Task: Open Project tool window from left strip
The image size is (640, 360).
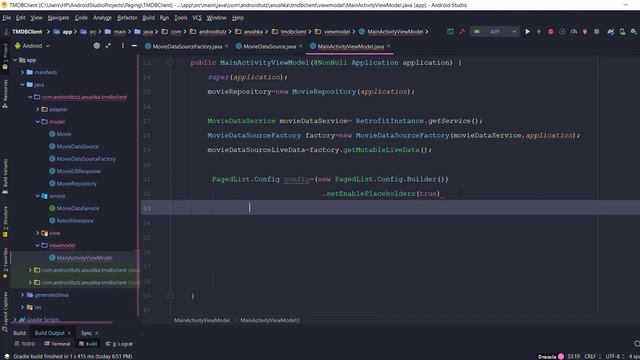Action: (5, 55)
